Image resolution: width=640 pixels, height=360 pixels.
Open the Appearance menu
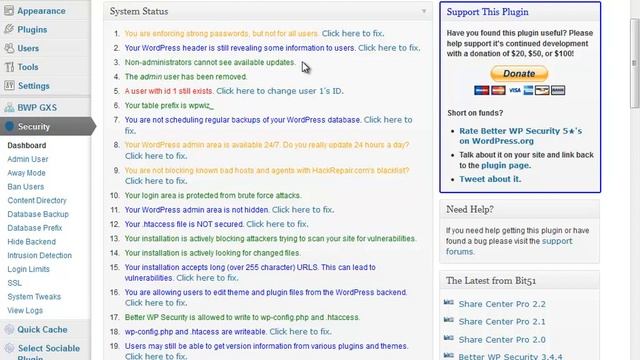coord(41,11)
